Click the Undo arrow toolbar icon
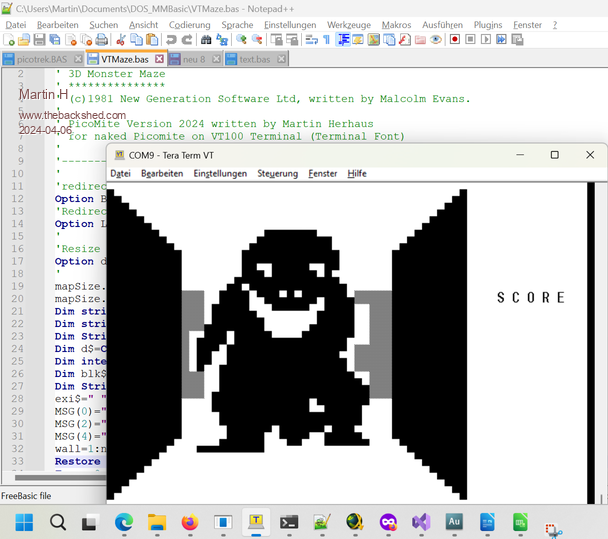This screenshot has width=608, height=539. click(171, 40)
